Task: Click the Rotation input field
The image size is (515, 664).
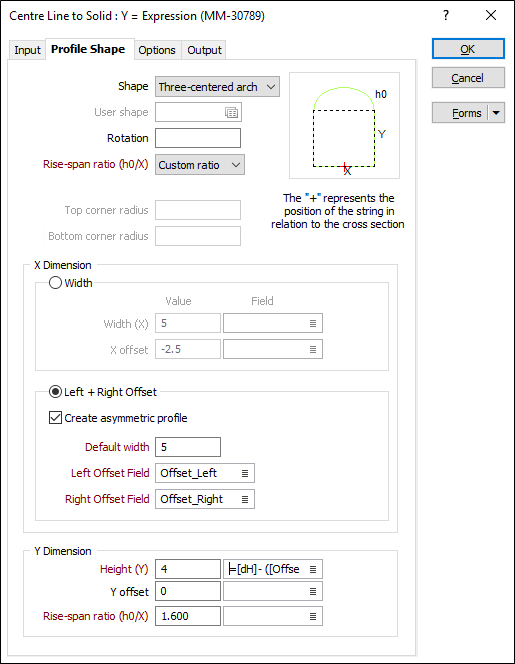Action: point(198,138)
